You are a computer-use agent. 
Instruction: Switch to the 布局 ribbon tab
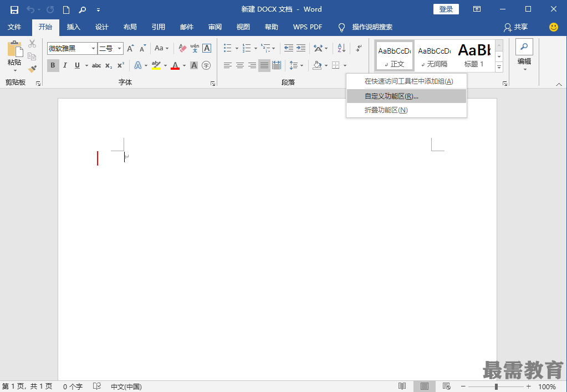coord(130,27)
